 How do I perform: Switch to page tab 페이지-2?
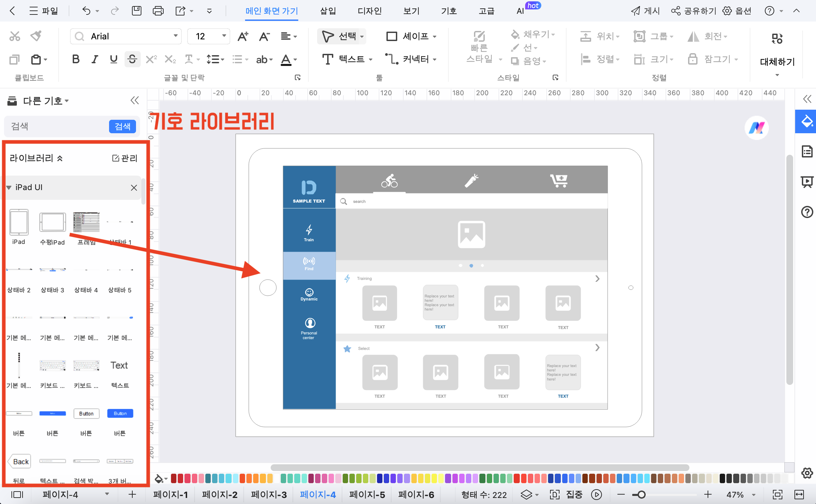click(x=219, y=494)
